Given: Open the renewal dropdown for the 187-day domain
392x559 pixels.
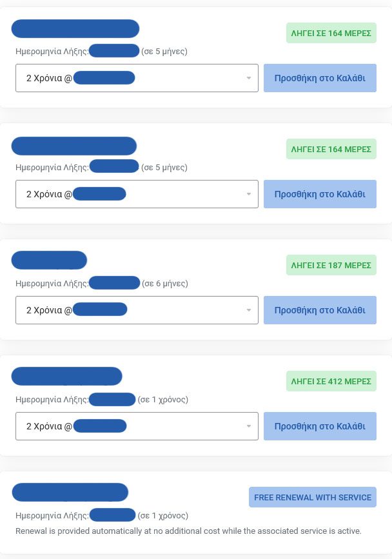Looking at the screenshot, I should click(137, 310).
